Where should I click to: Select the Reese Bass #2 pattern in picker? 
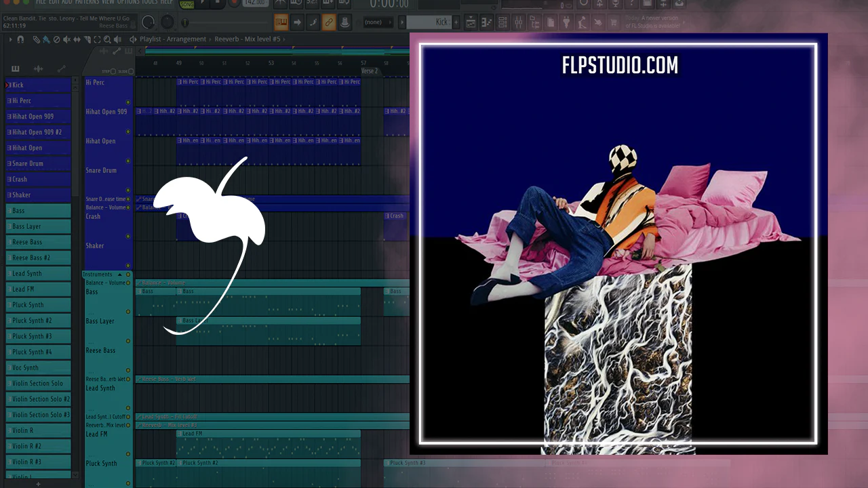click(38, 258)
